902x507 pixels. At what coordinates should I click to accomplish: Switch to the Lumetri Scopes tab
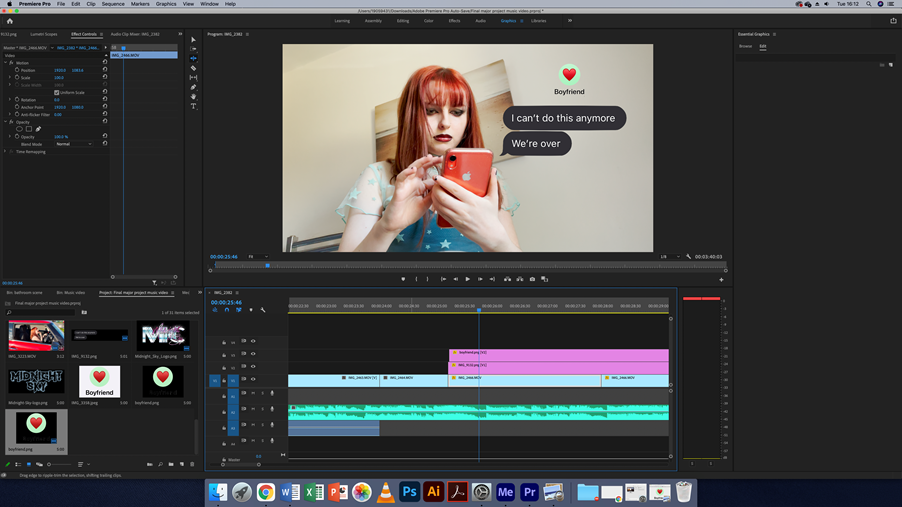[x=44, y=34]
